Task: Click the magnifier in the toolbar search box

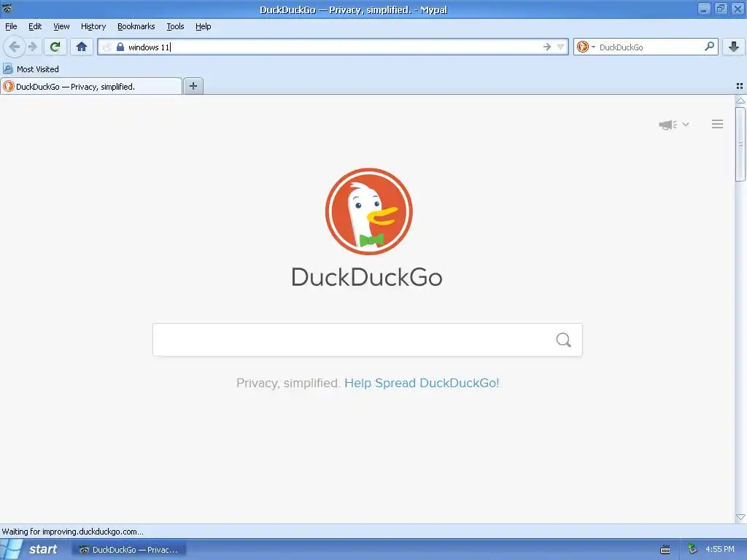Action: 709,46
